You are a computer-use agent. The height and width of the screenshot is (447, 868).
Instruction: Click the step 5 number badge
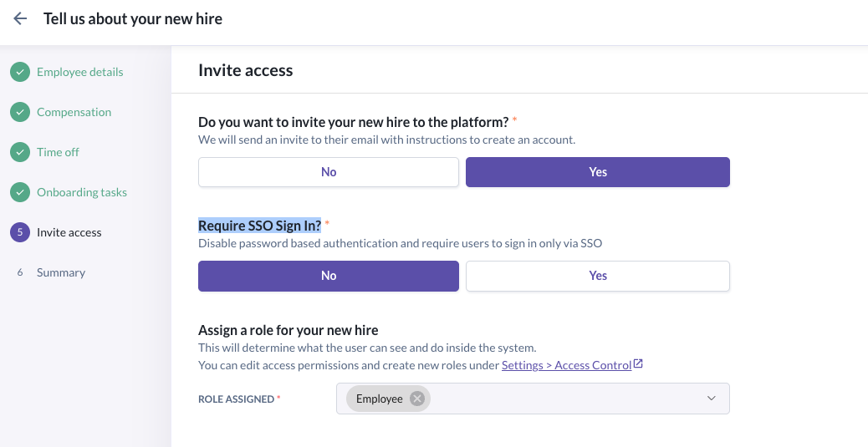click(20, 232)
